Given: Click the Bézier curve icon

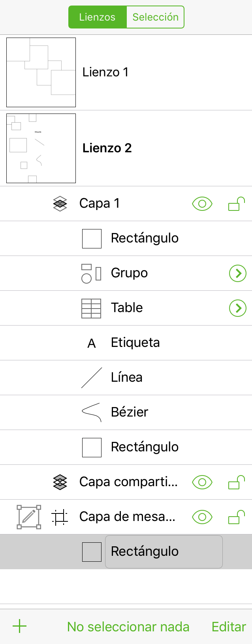Looking at the screenshot, I should pos(91,413).
